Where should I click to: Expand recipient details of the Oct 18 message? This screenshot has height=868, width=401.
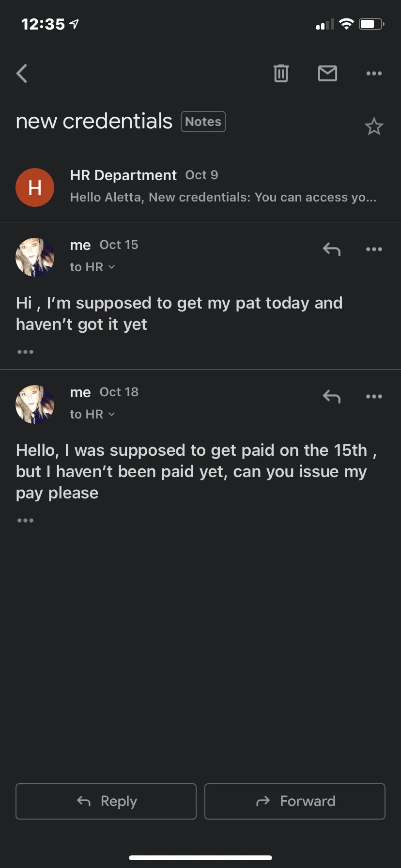click(93, 414)
